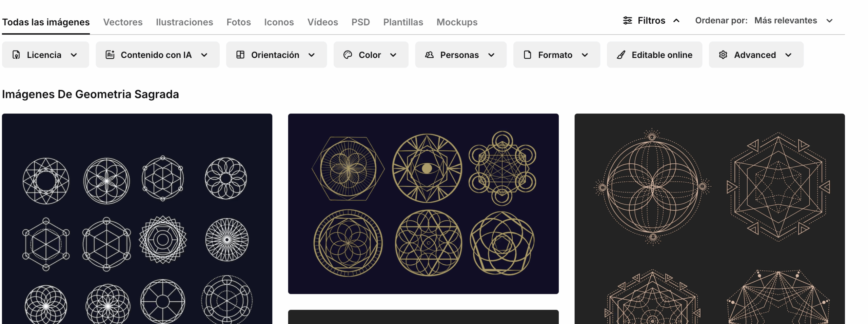Click the Licencia file icon
The height and width of the screenshot is (324, 868).
(16, 55)
